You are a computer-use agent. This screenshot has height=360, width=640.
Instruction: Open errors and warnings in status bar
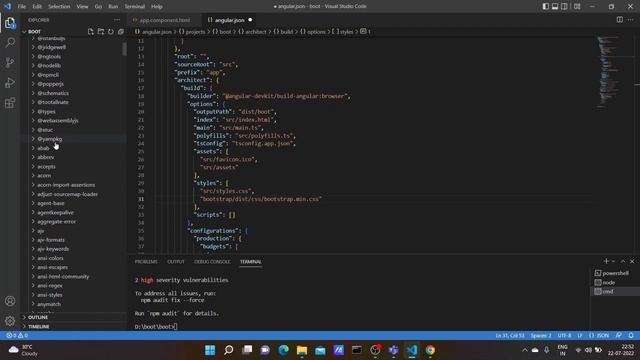pos(17,336)
